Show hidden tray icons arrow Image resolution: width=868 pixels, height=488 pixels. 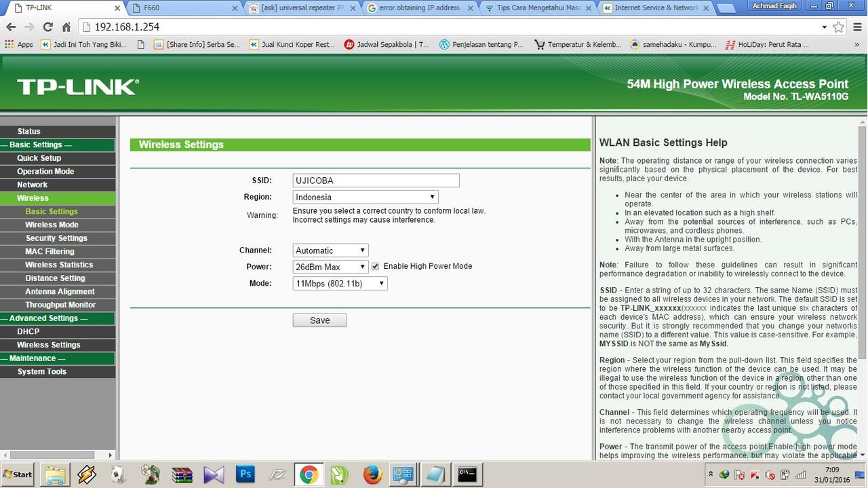[711, 475]
